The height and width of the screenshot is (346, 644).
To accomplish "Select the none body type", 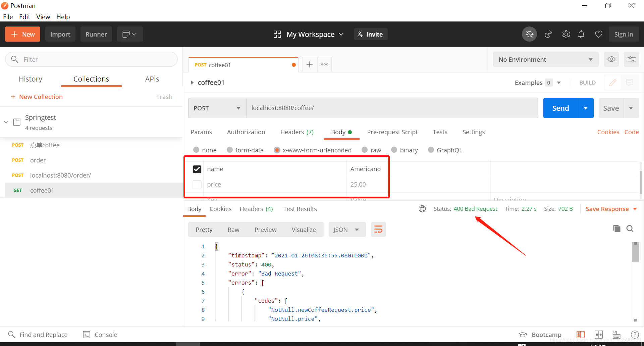I will tap(196, 150).
